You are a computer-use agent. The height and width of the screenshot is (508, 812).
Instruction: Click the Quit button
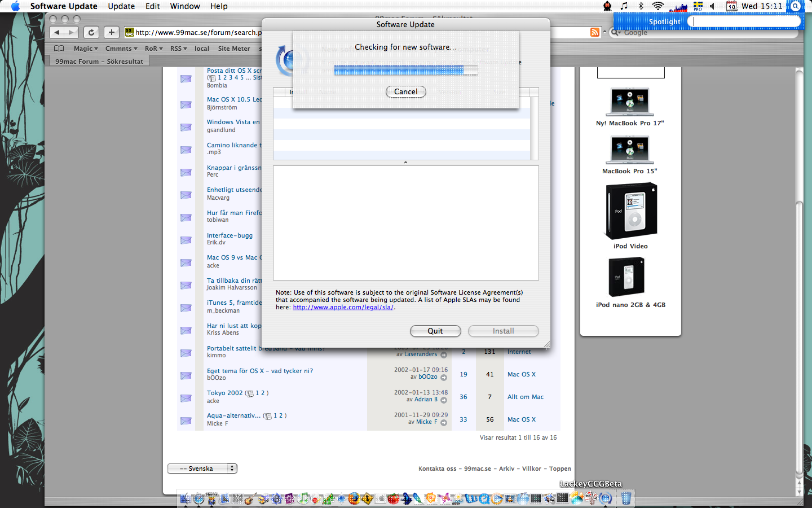(x=435, y=331)
